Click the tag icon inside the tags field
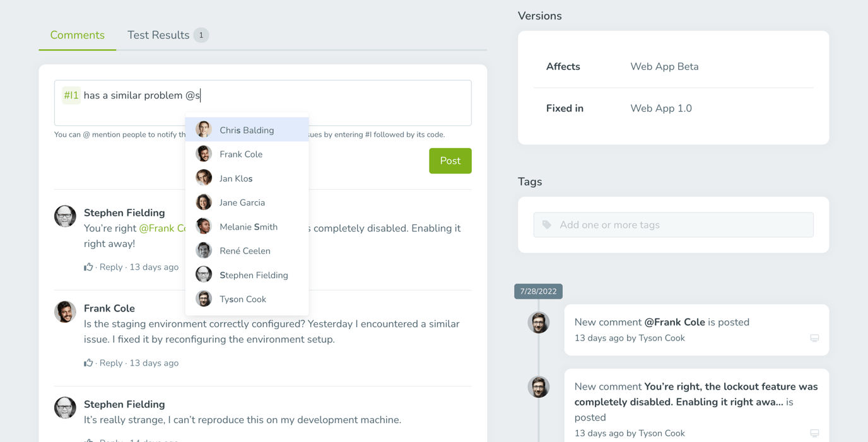This screenshot has height=442, width=868. 545,224
